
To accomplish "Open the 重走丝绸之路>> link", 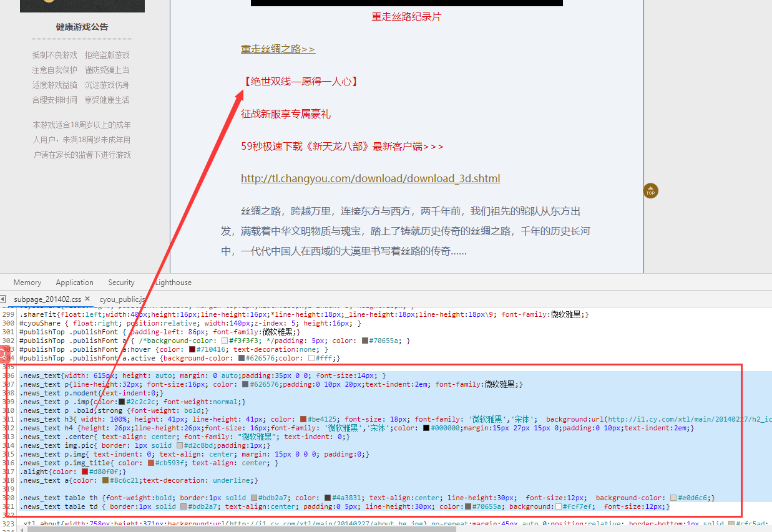I will pos(278,49).
